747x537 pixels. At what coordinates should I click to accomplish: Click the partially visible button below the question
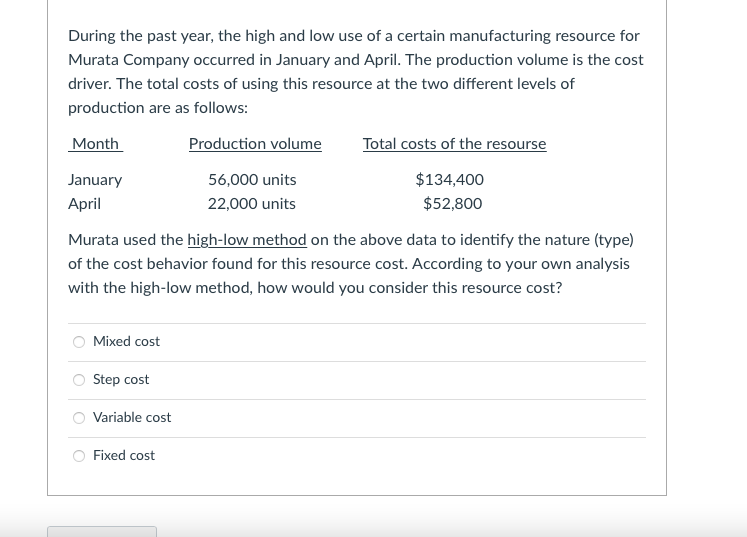(x=102, y=531)
